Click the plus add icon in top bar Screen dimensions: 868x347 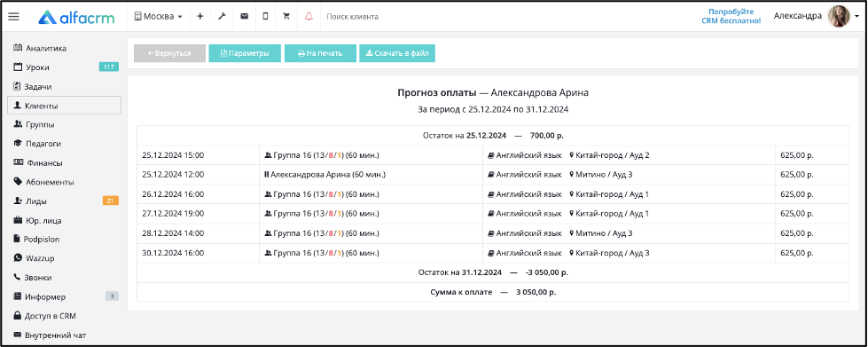[x=200, y=17]
